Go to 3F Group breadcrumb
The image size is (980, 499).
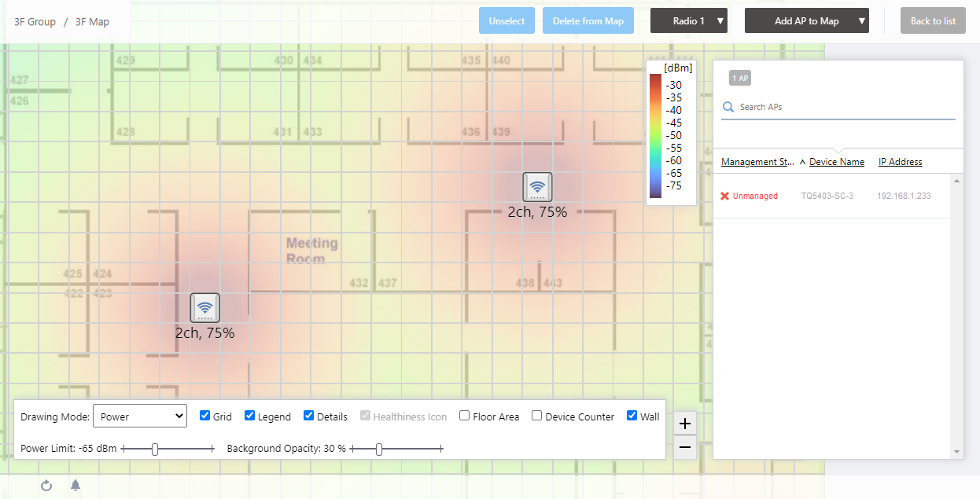click(35, 21)
